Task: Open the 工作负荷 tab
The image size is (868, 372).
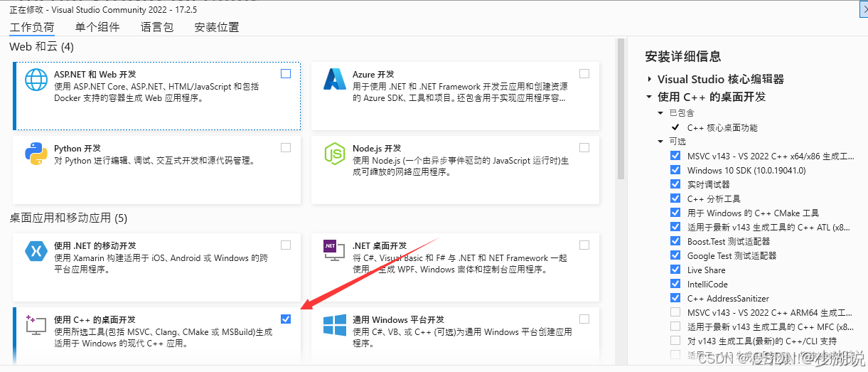Action: 32,27
